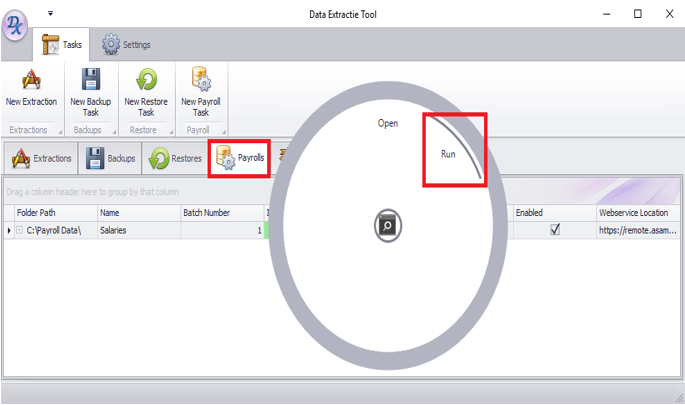This screenshot has width=685, height=405.
Task: Choose Run in the radial menu
Action: pyautogui.click(x=448, y=155)
